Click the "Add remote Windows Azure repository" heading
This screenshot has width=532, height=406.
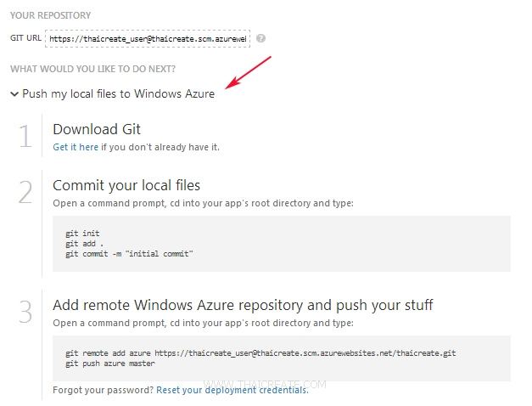click(x=244, y=305)
